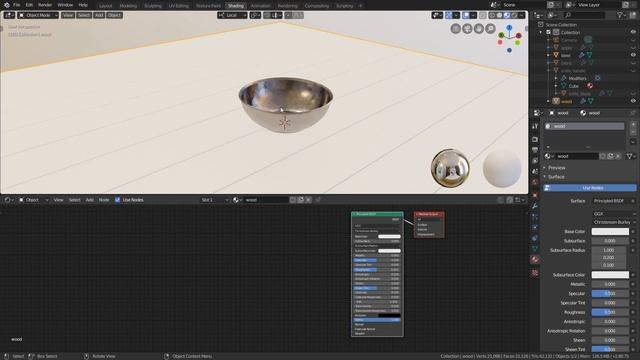The image size is (640, 360).
Task: Select wireframe viewport shading
Action: [x=492, y=15]
